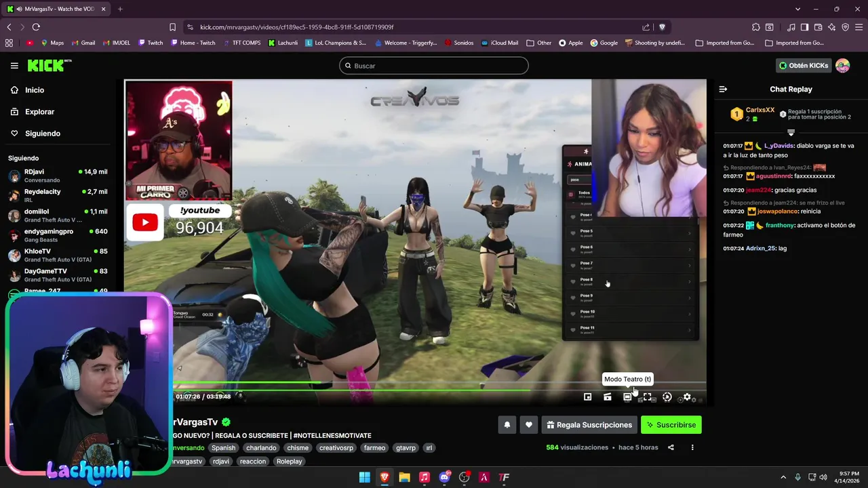Screen dimensions: 868x488
Task: Click the browser address bar URL
Action: (x=297, y=27)
